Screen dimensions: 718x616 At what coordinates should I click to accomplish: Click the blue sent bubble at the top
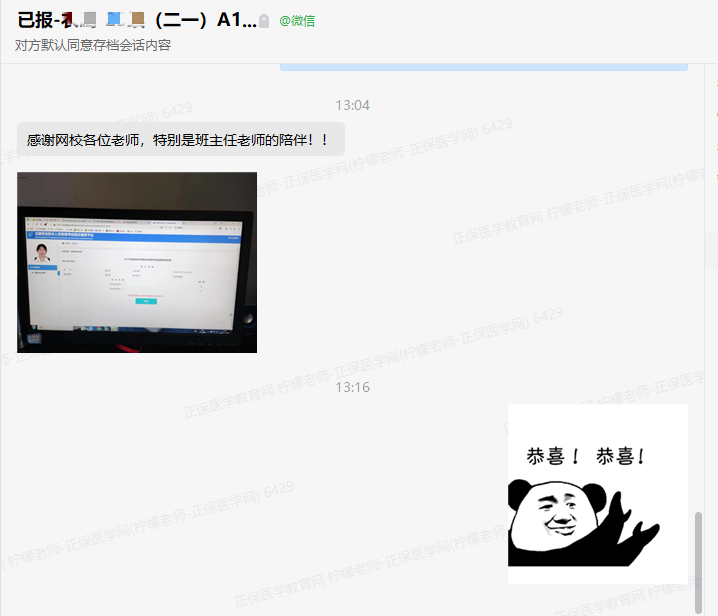click(x=483, y=67)
